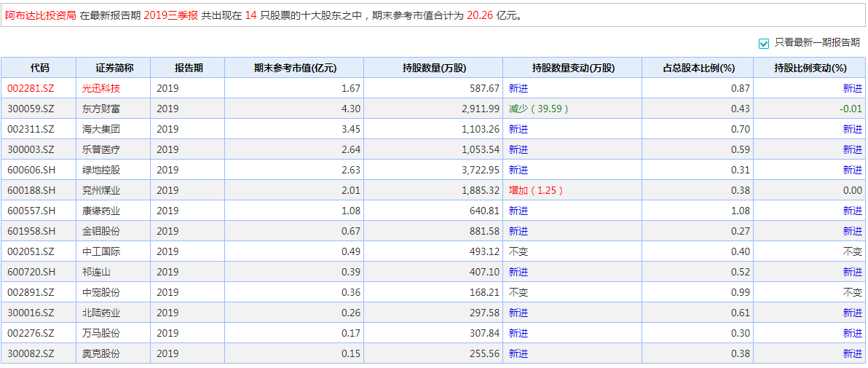Open the 万马股份 stock link
The image size is (868, 368).
point(101,333)
